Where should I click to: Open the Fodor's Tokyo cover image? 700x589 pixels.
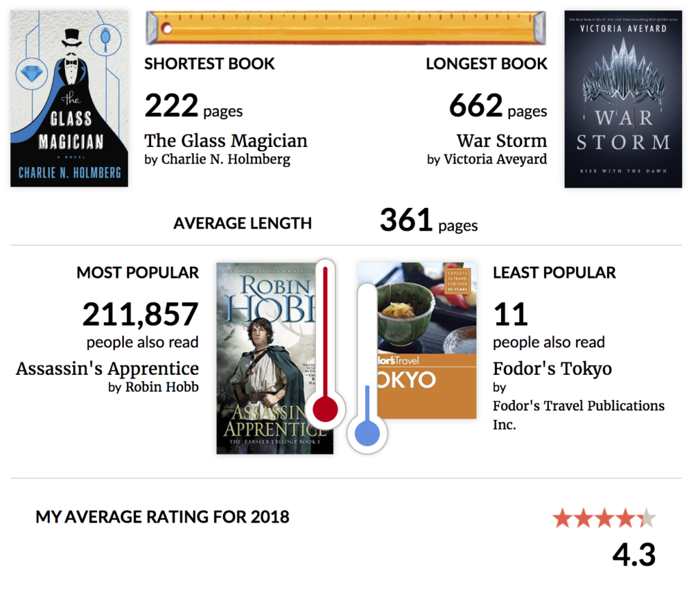pyautogui.click(x=418, y=340)
